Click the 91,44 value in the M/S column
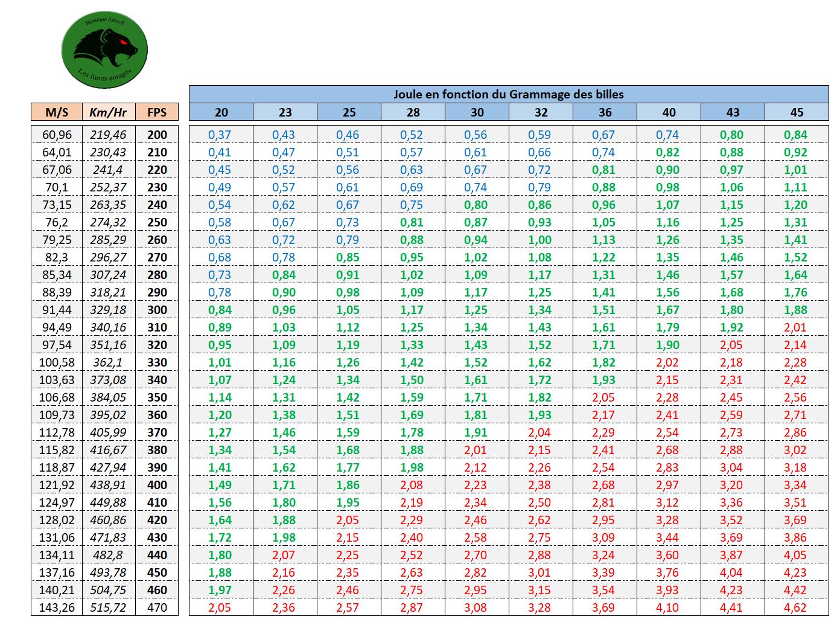The height and width of the screenshot is (628, 840). click(x=57, y=310)
